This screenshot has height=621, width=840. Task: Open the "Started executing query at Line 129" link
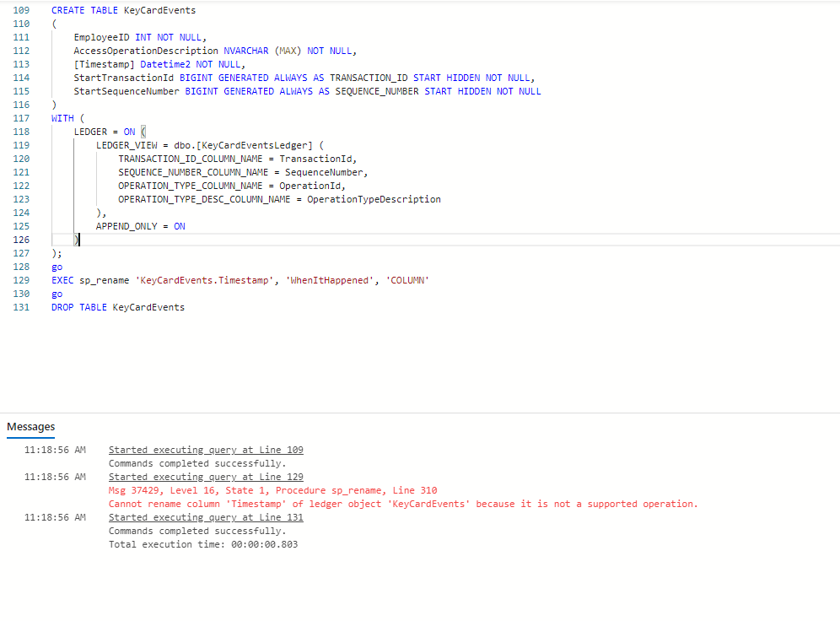[205, 477]
